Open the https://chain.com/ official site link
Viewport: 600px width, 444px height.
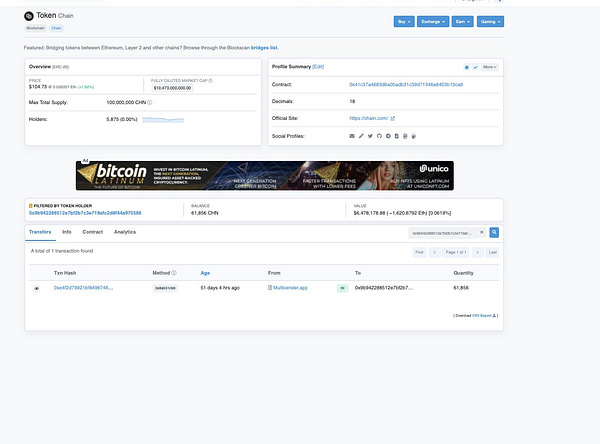tap(368, 118)
